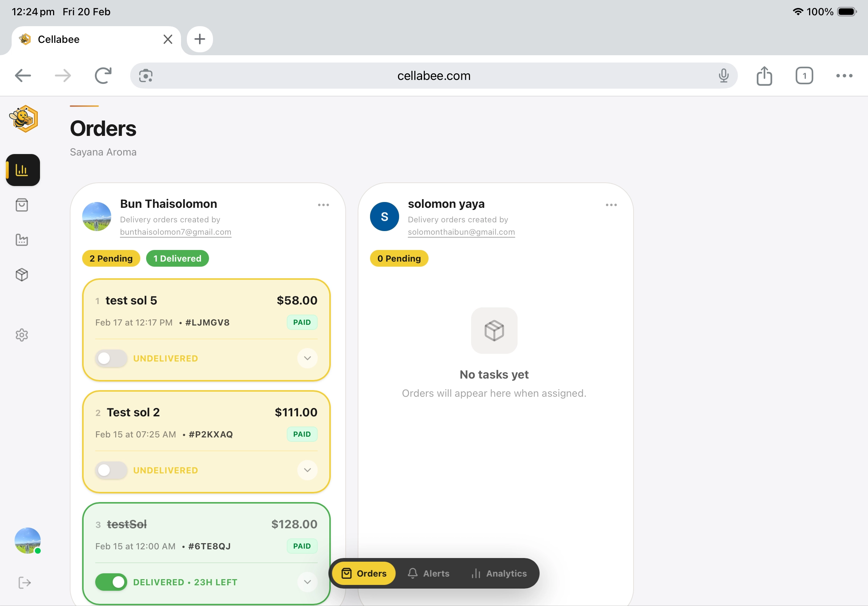The width and height of the screenshot is (868, 606).
Task: Open the package box sidebar icon
Action: coord(22,275)
